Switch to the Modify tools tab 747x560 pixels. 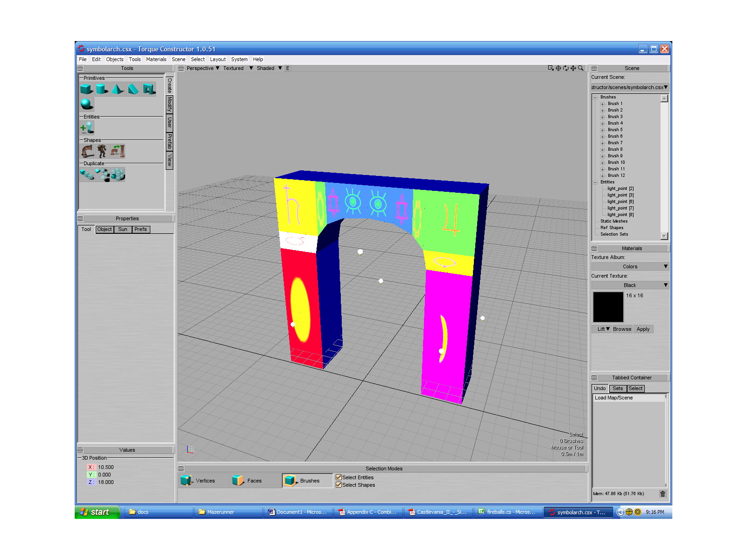(169, 104)
